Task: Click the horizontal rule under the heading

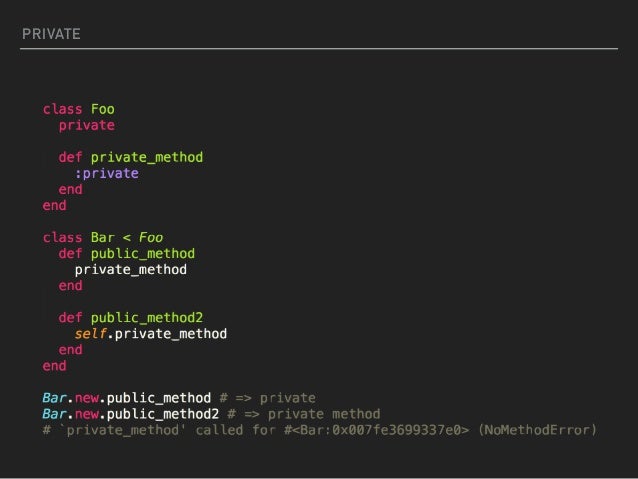Action: point(319,48)
